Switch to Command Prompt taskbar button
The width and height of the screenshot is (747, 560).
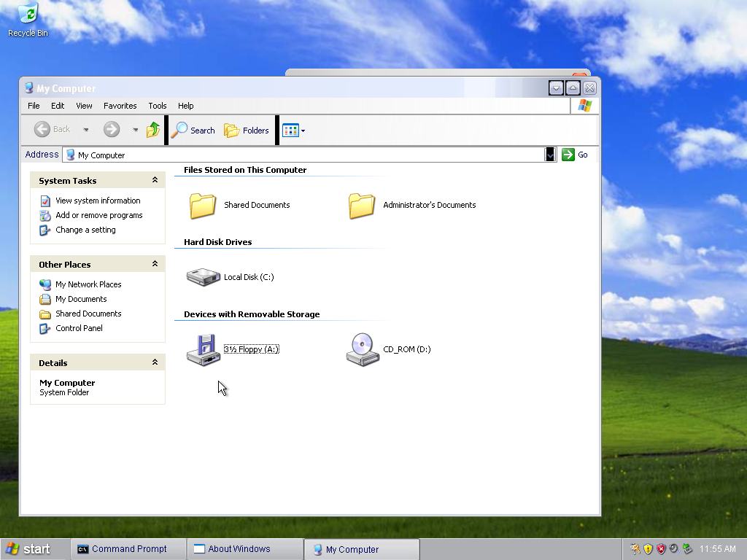[128, 549]
